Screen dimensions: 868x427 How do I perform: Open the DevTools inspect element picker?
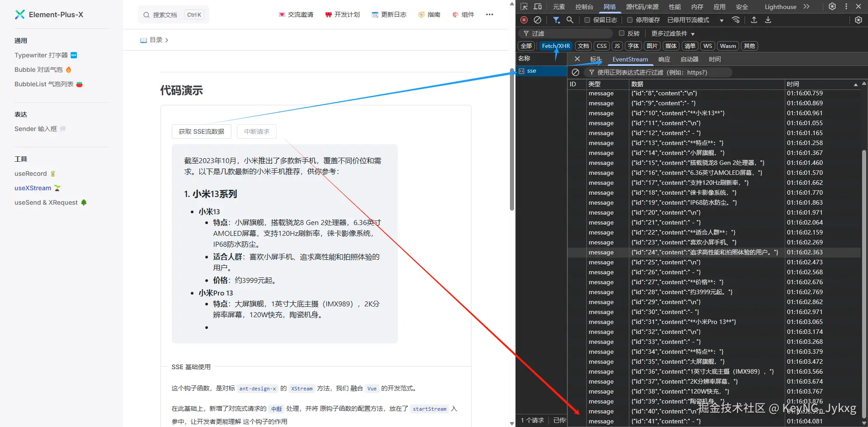(x=524, y=7)
